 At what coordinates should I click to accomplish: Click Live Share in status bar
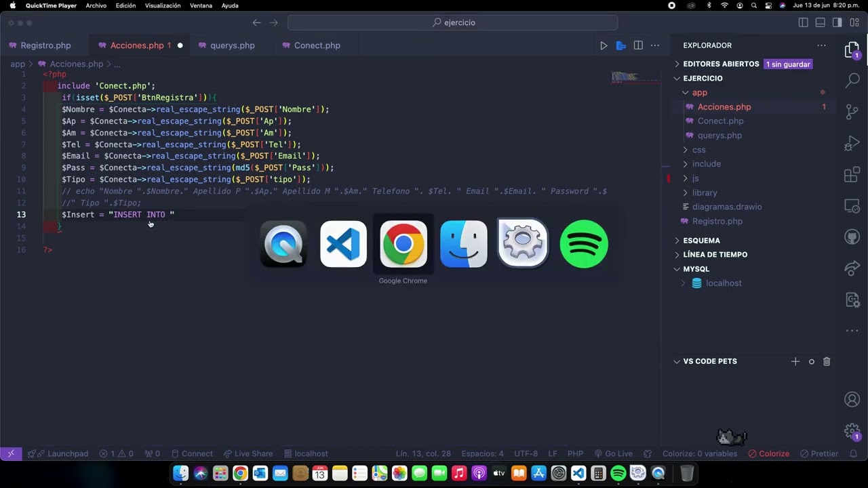[248, 453]
